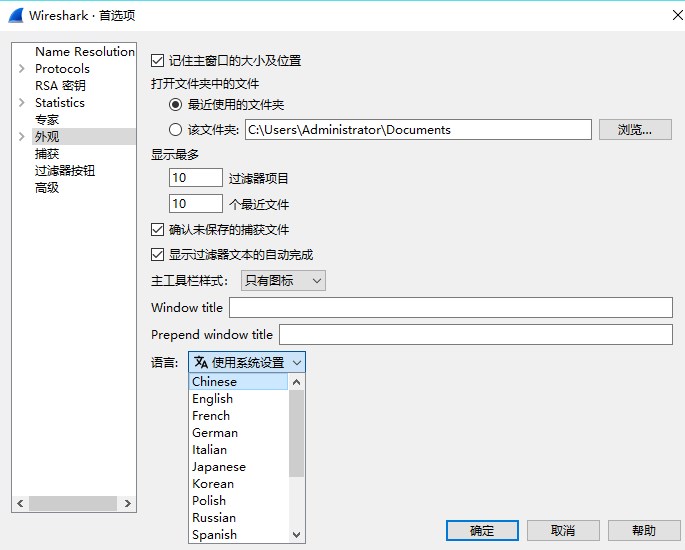Choose Chinese from the language list

pos(239,381)
